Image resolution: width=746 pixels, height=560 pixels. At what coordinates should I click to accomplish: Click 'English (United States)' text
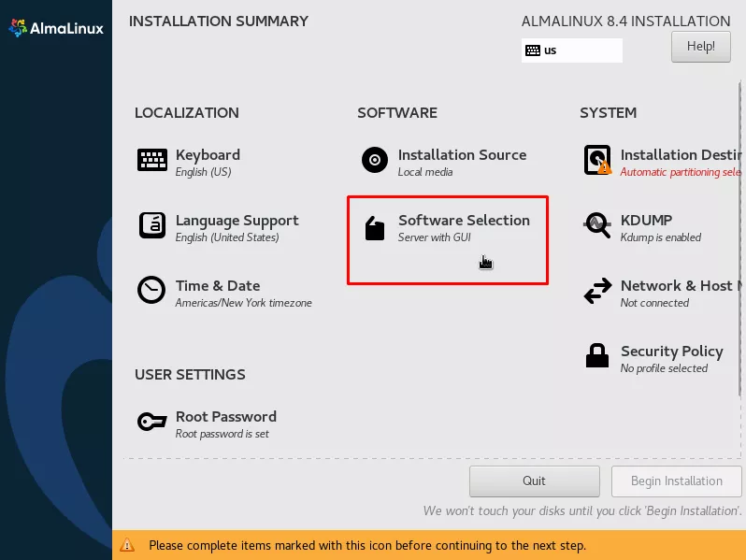[x=227, y=237]
